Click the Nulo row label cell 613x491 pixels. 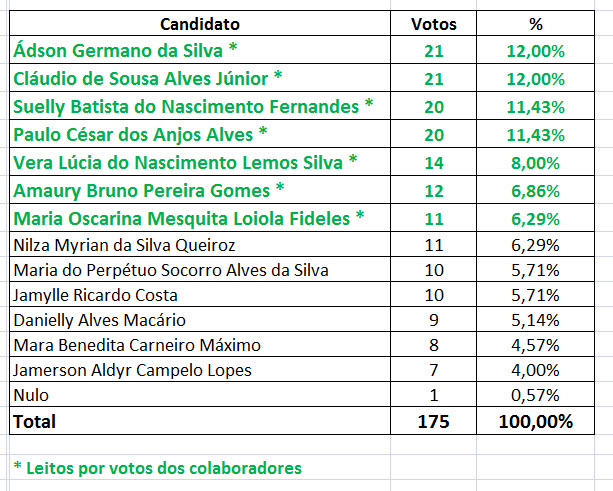pyautogui.click(x=30, y=396)
